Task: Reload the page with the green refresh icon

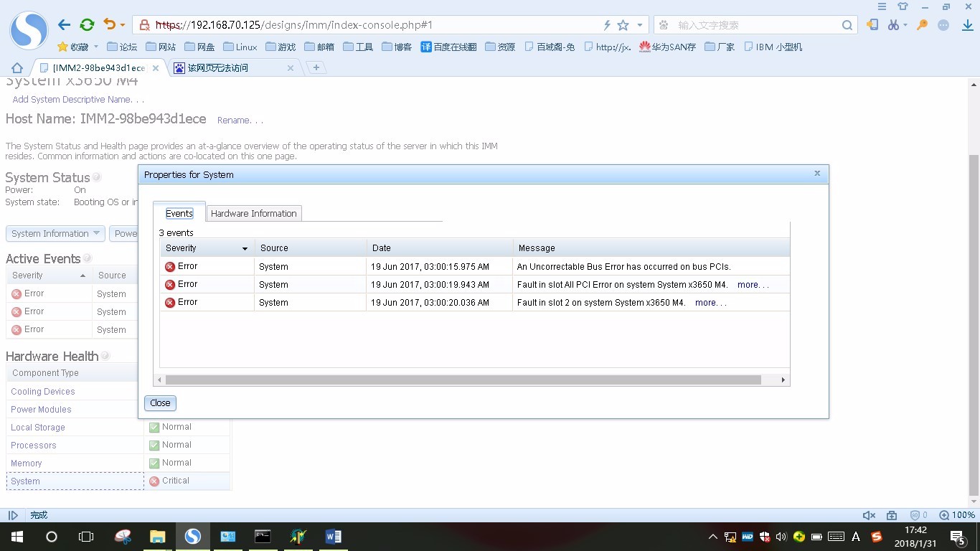Action: coord(87,25)
